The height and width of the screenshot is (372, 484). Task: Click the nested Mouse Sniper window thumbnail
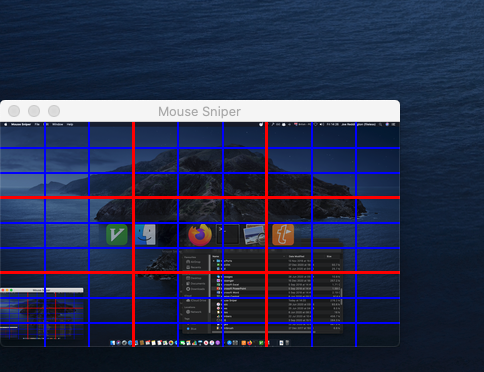coord(42,314)
